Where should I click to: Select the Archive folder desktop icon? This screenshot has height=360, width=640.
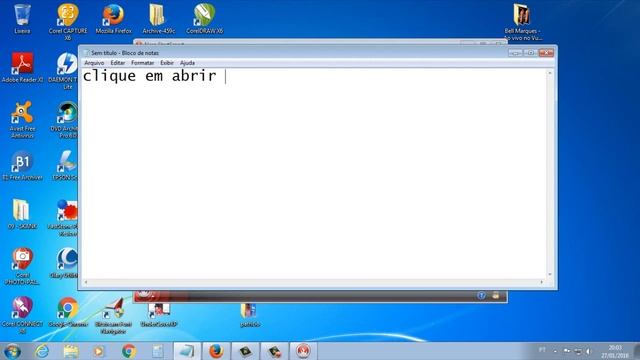coord(158,19)
